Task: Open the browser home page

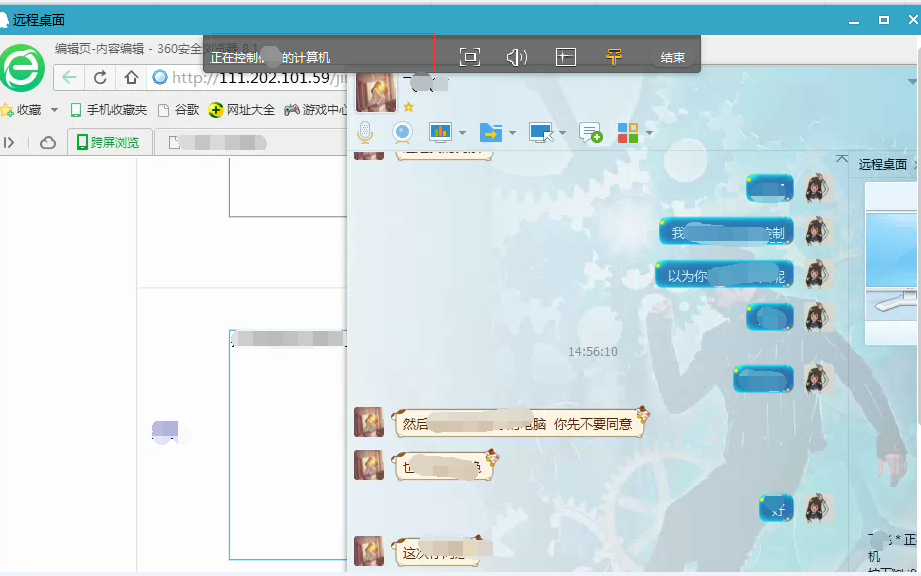Action: click(x=131, y=77)
